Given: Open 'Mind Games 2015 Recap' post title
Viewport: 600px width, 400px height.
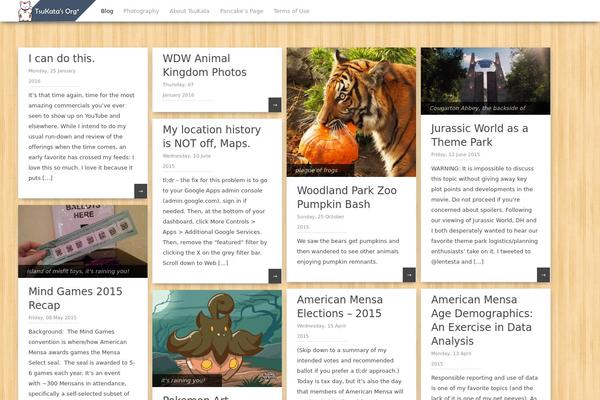Looking at the screenshot, I should pyautogui.click(x=75, y=298).
